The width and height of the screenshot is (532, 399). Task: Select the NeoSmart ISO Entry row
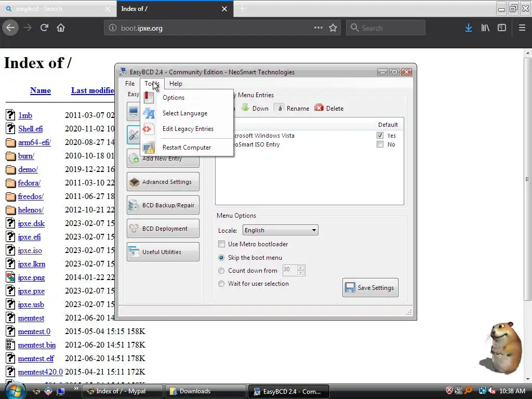310,144
